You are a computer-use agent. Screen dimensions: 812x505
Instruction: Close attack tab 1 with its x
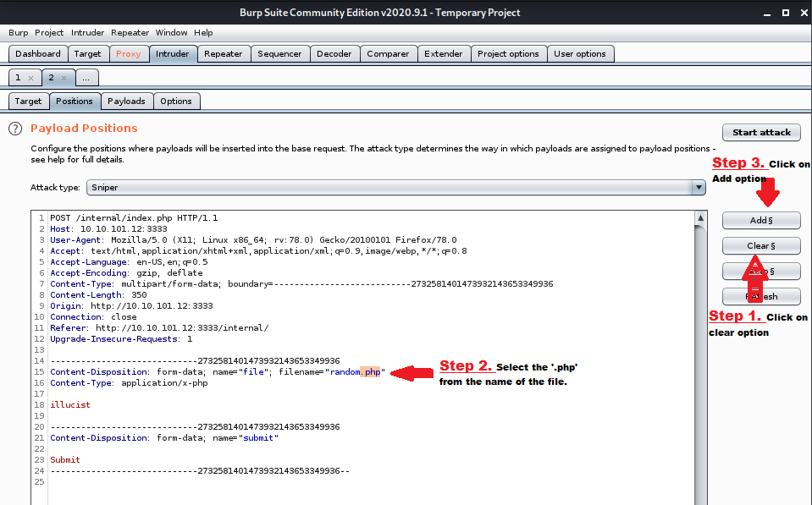click(x=31, y=78)
